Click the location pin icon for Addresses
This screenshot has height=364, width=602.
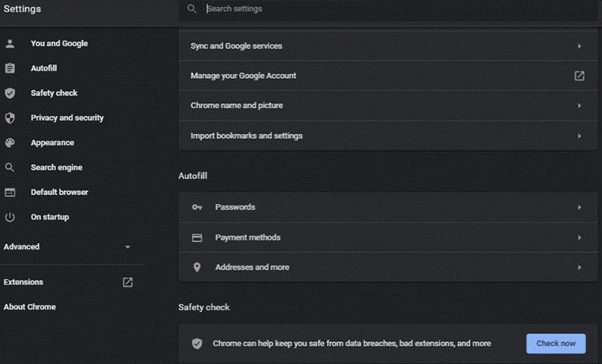197,267
